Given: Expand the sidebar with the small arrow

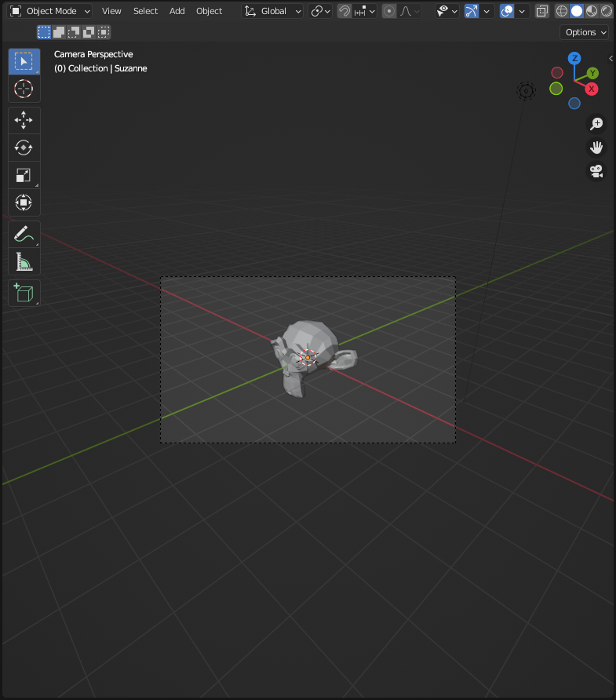Looking at the screenshot, I should click(611, 59).
